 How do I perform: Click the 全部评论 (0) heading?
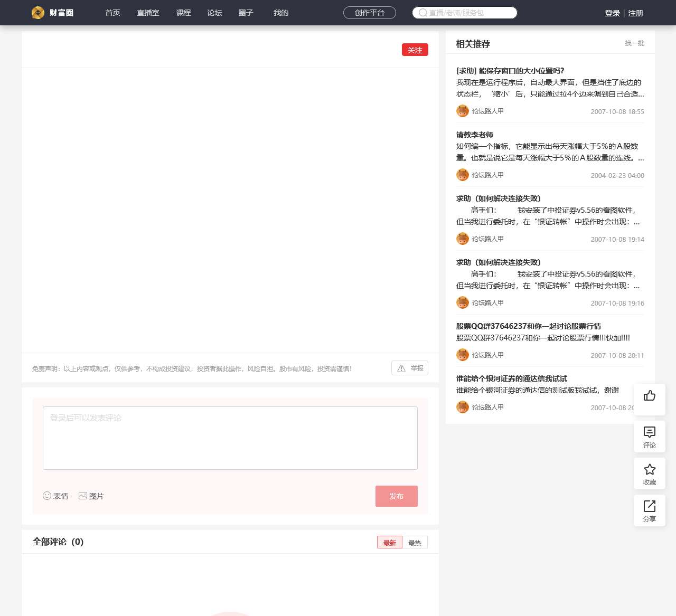point(58,542)
